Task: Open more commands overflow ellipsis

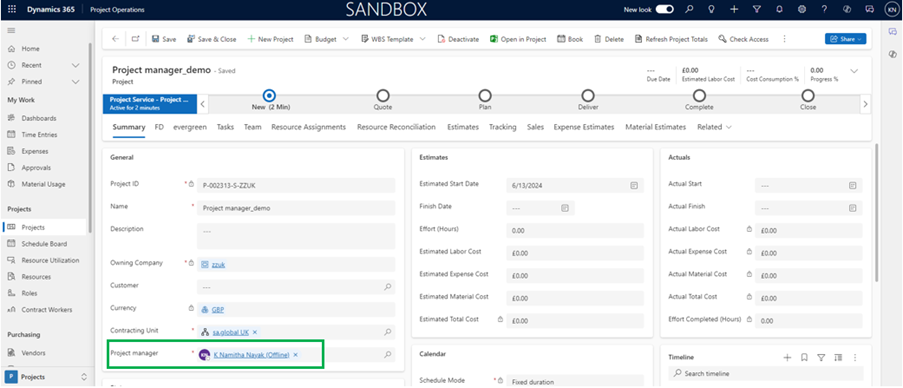Action: pos(784,39)
